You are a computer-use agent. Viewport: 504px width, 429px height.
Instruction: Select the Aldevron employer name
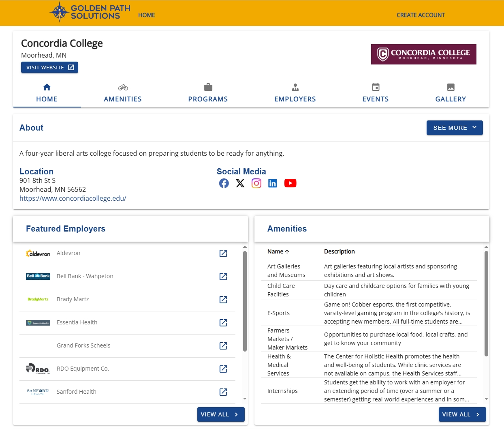coord(68,253)
